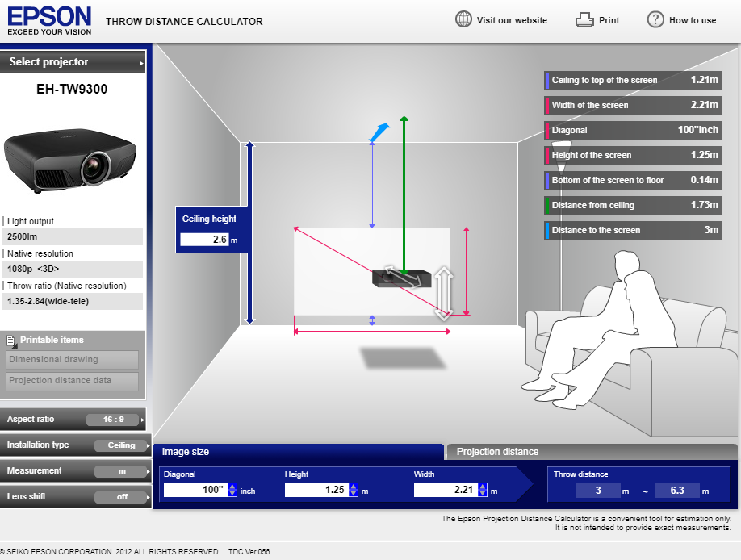Click the small blue bottom-of-screen arrow
Image resolution: width=741 pixels, height=560 pixels.
coord(372,320)
